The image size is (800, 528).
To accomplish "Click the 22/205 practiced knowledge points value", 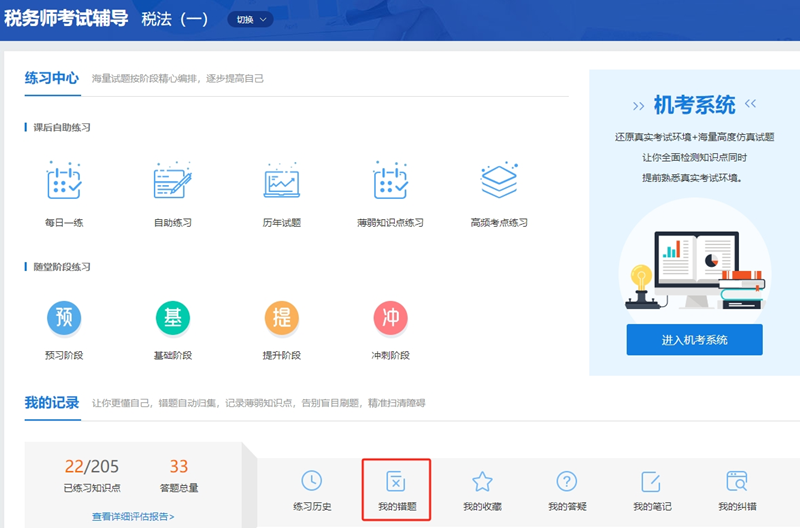I will [x=92, y=466].
